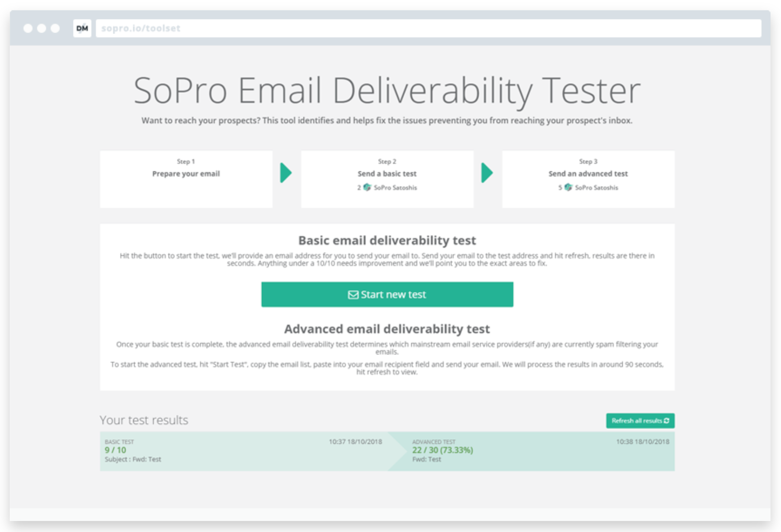Click 'Subject : Fwd: Test' text
The height and width of the screenshot is (532, 781).
tap(133, 459)
